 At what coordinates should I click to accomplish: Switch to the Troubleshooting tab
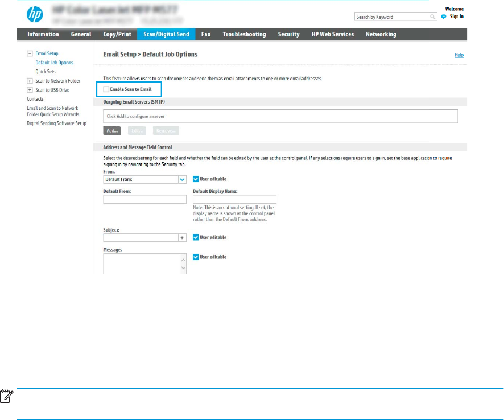(244, 34)
